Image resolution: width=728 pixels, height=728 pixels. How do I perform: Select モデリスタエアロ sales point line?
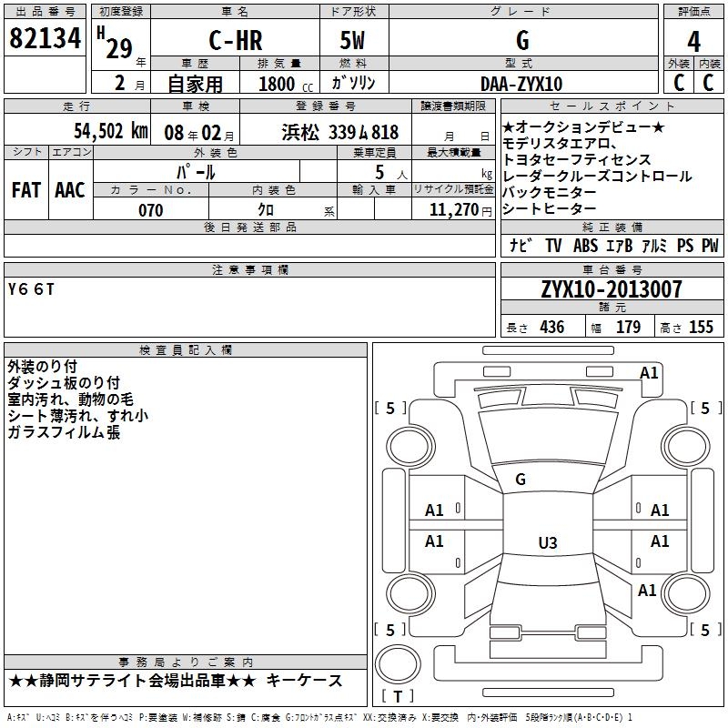[x=560, y=143]
